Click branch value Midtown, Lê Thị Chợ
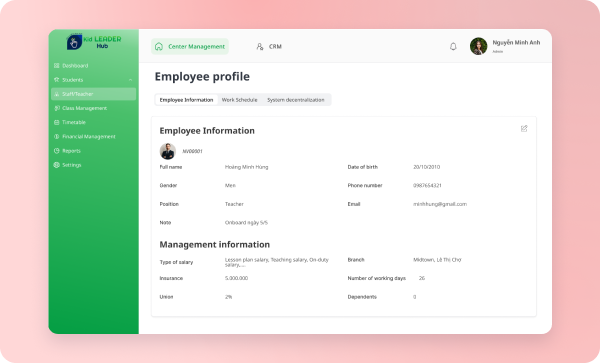This screenshot has height=363, width=600. [437, 260]
